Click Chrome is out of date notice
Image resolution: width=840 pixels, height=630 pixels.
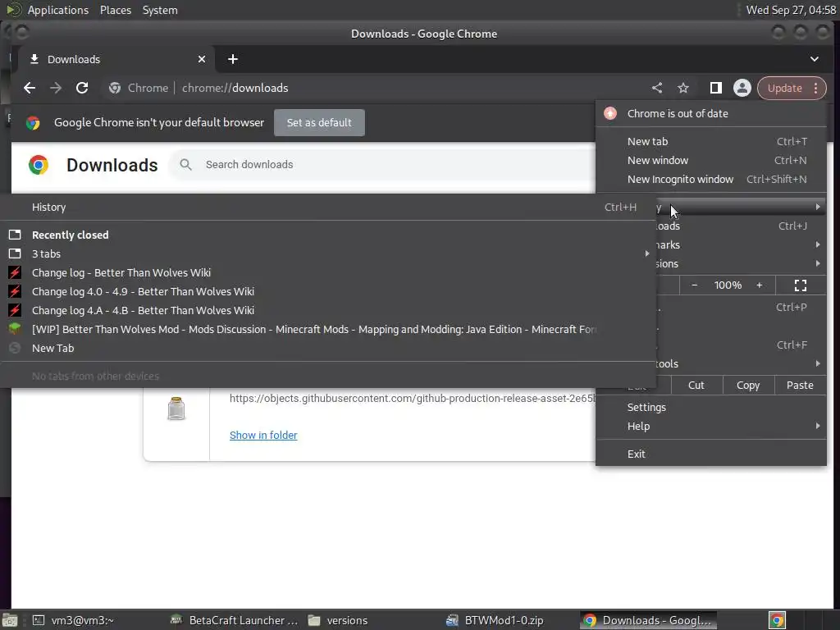point(711,113)
